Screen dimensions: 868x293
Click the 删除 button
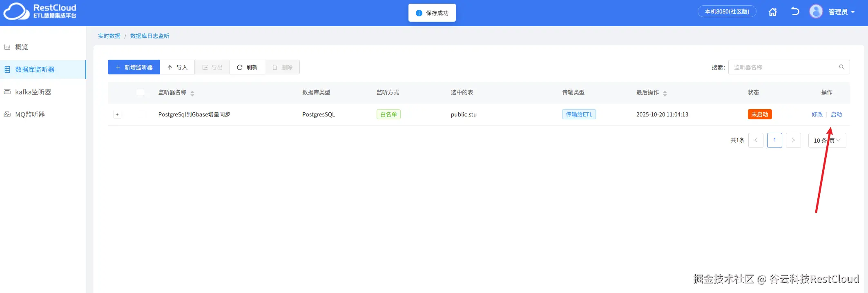pyautogui.click(x=282, y=67)
